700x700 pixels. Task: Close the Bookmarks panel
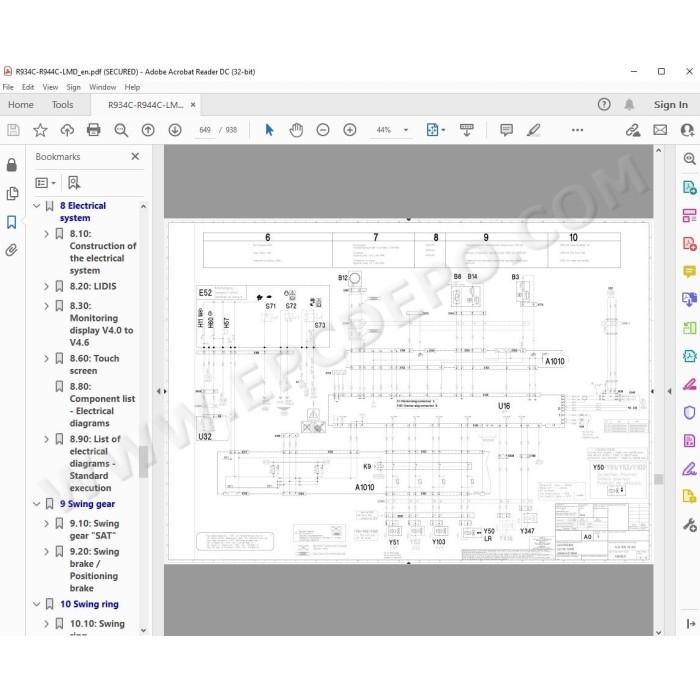click(135, 156)
